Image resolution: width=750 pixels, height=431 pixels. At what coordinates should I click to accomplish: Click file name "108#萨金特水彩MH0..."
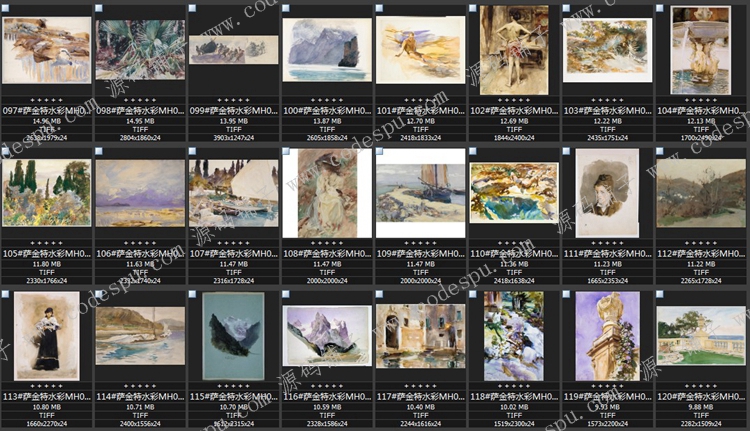327,254
